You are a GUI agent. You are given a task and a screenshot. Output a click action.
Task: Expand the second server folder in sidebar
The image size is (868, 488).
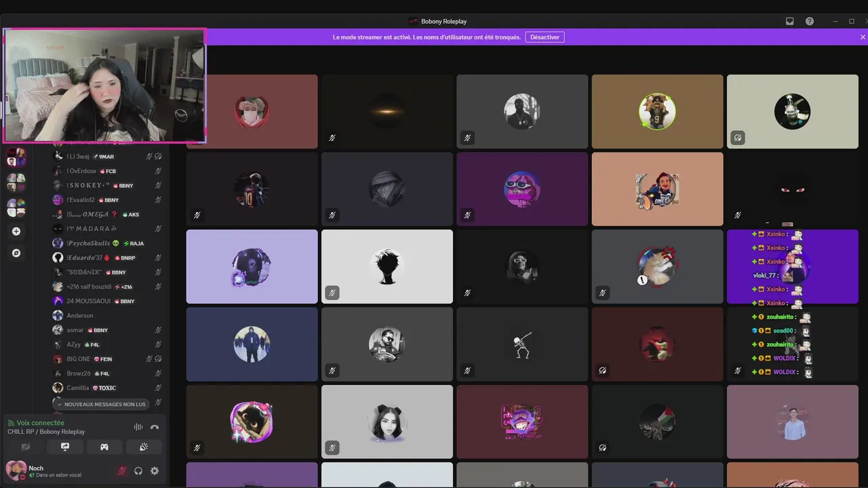point(16,183)
